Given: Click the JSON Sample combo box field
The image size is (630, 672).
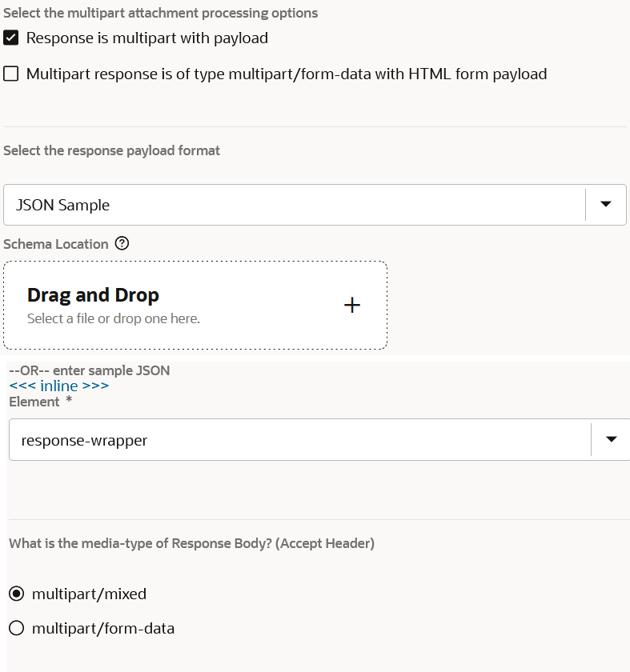Looking at the screenshot, I should 296,205.
